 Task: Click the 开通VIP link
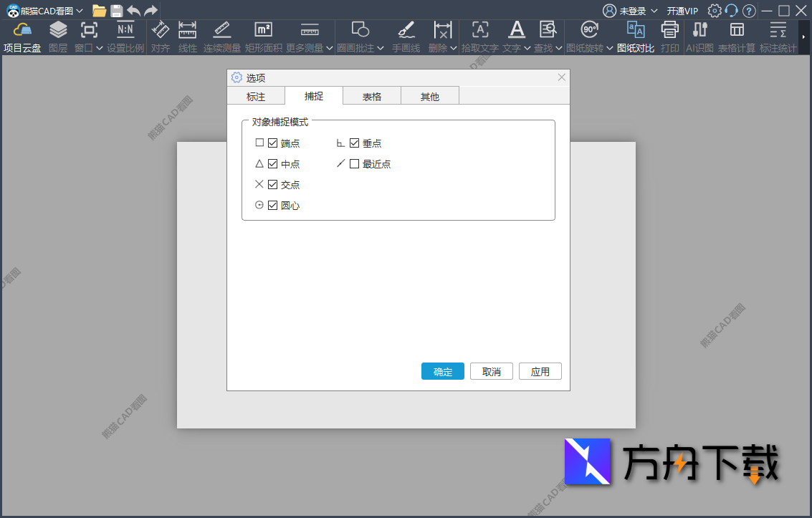[682, 11]
